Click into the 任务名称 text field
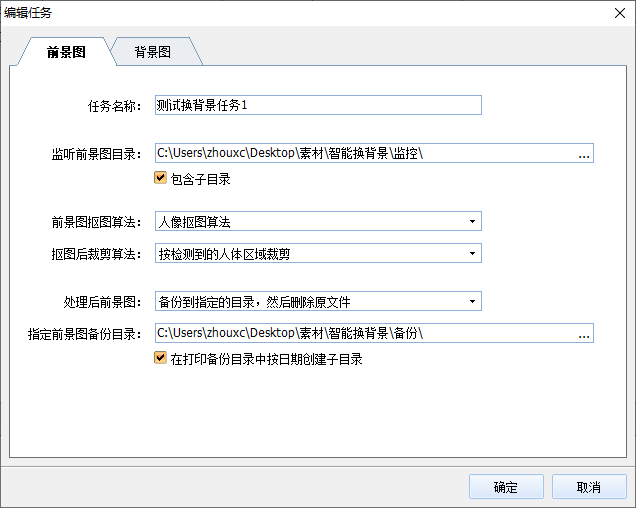Image resolution: width=636 pixels, height=508 pixels. pos(317,105)
